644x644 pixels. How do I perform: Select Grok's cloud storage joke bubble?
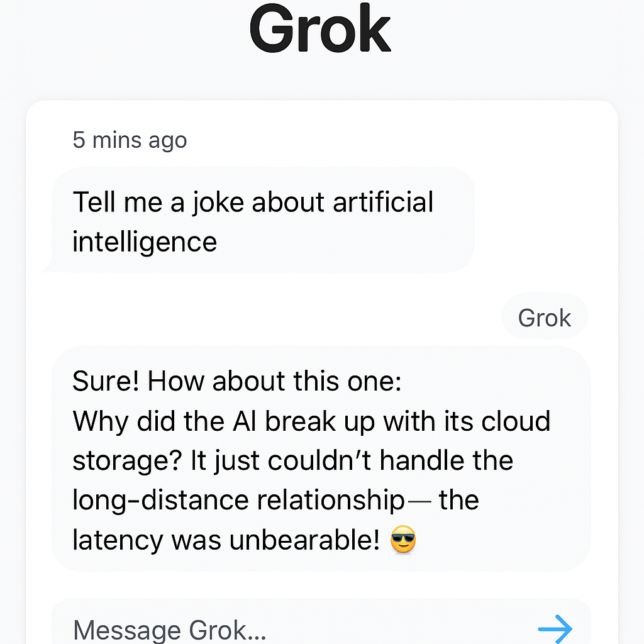[321, 459]
